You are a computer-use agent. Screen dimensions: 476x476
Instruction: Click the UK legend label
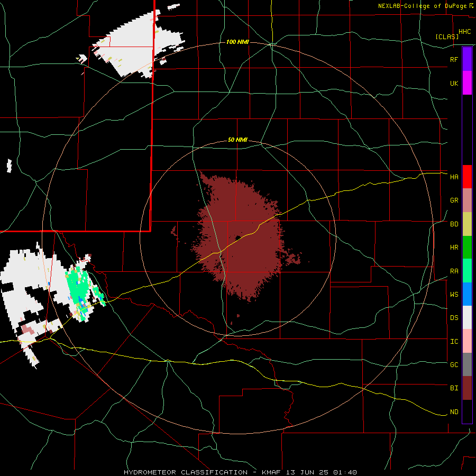[x=454, y=83]
